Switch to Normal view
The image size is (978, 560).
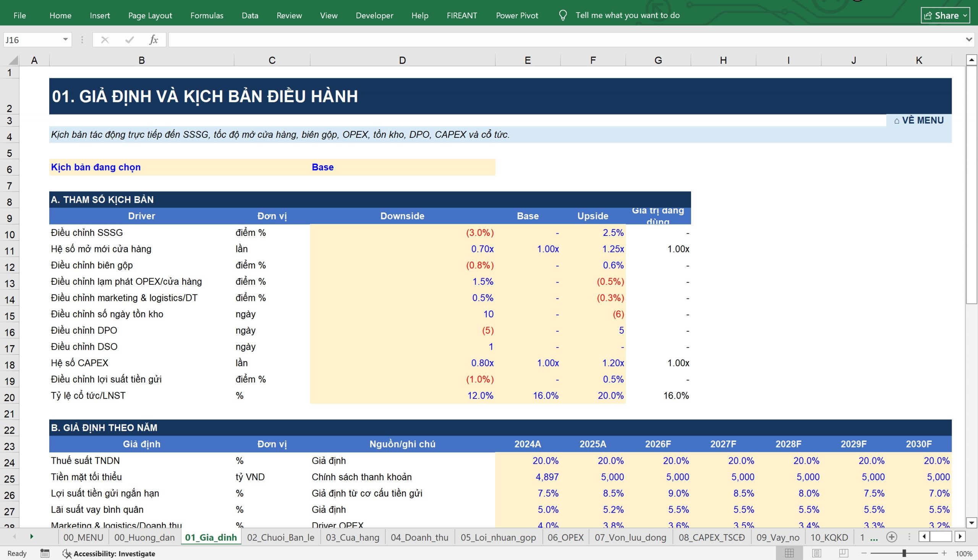[x=789, y=553]
